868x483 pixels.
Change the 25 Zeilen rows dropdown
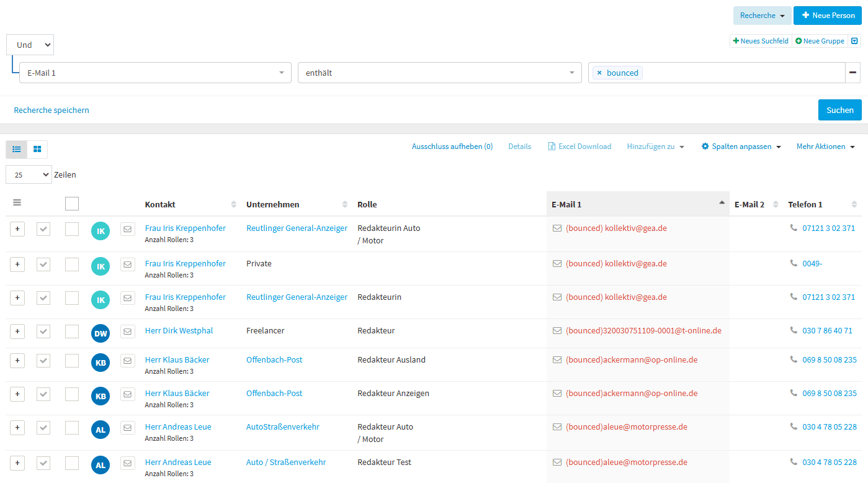[x=29, y=175]
